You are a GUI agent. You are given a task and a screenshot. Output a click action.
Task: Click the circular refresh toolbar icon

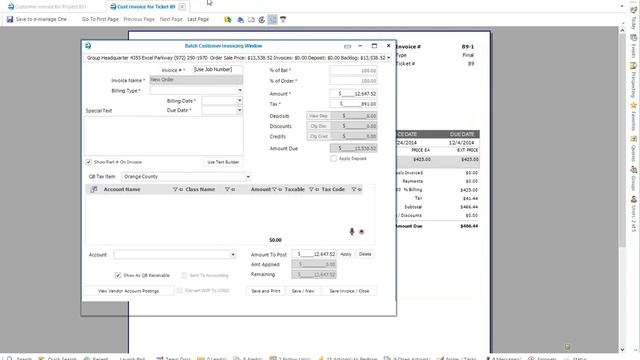click(262, 19)
